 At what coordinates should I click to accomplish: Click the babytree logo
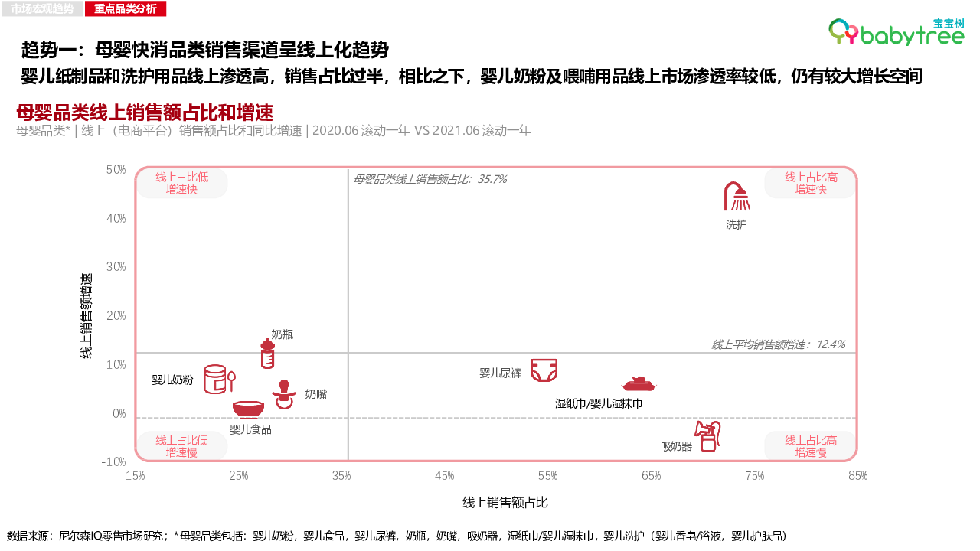[896, 31]
